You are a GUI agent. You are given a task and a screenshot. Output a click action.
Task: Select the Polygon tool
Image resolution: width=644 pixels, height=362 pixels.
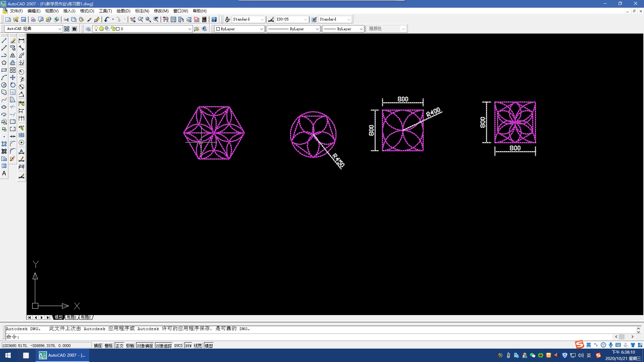pos(4,63)
